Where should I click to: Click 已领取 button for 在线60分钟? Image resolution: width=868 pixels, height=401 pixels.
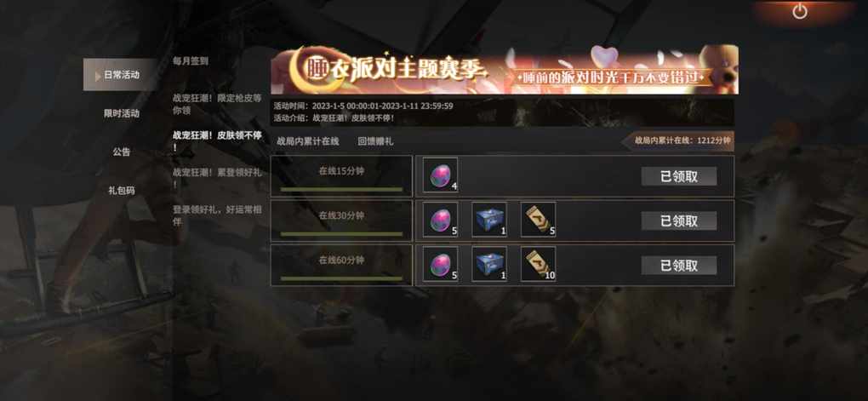[x=679, y=266]
